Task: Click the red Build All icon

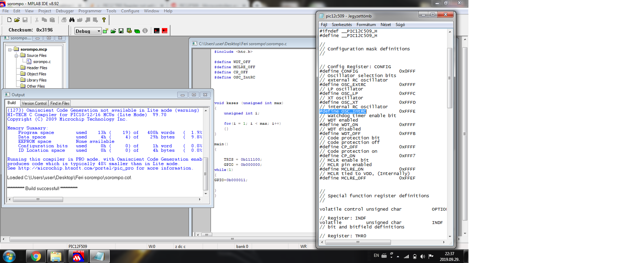Action: [165, 31]
